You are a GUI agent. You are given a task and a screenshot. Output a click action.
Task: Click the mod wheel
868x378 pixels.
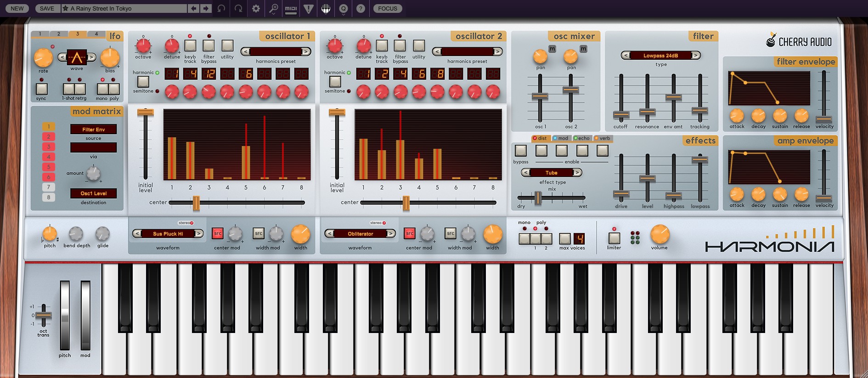coord(85,315)
